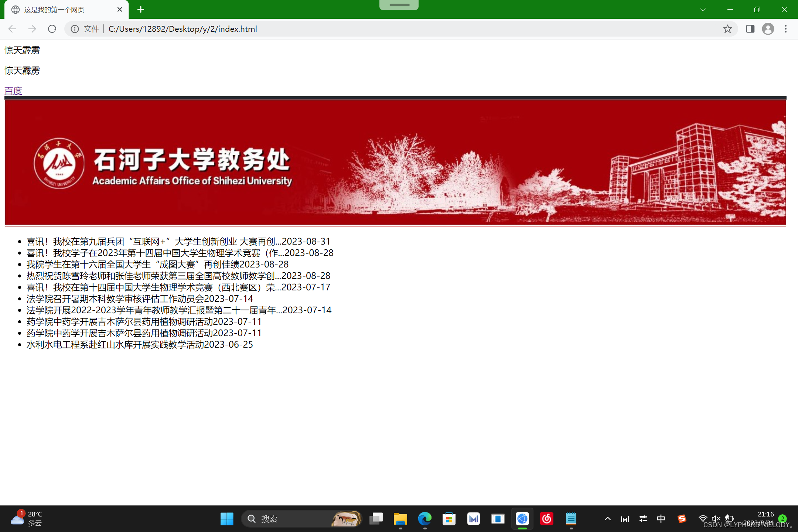
Task: Launch Microsoft Edge from taskbar
Action: tap(424, 519)
